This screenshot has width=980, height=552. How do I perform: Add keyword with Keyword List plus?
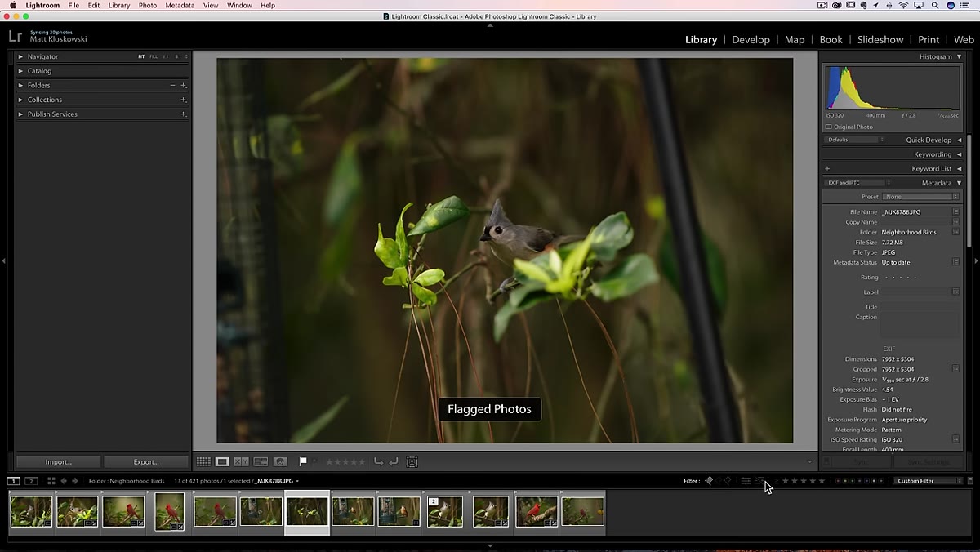coord(827,169)
